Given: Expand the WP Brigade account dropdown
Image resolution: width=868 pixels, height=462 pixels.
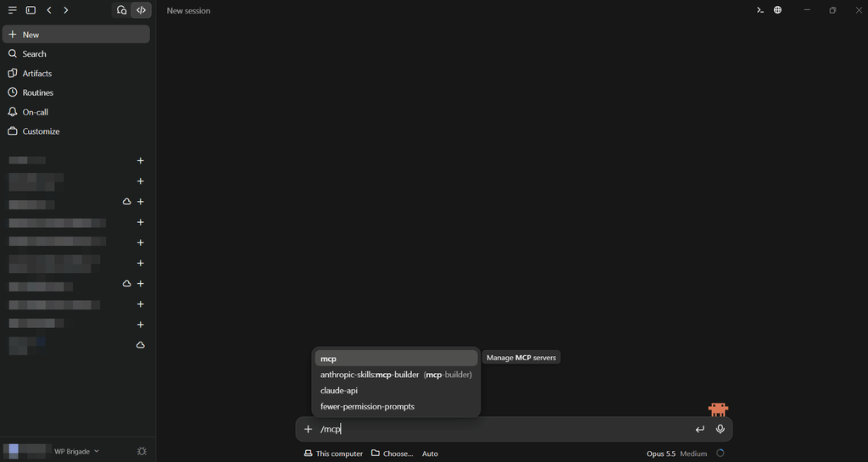Looking at the screenshot, I should click(76, 452).
